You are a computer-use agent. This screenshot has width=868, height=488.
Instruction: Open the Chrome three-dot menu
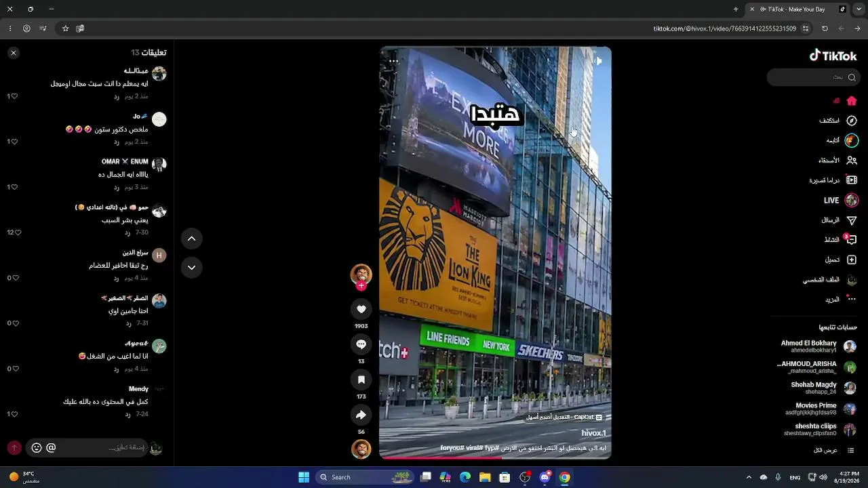tap(10, 28)
